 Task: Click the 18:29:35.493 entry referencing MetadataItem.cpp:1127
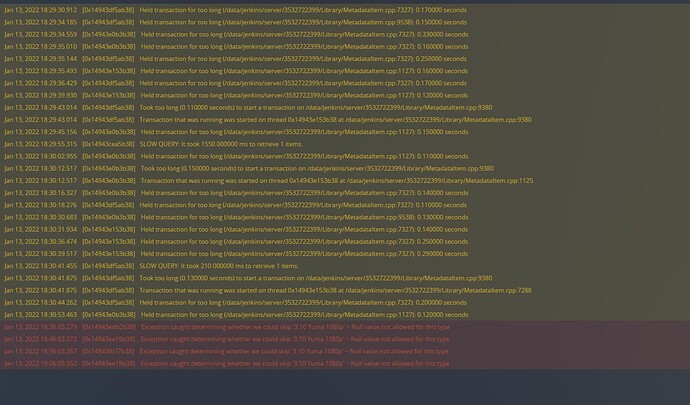coord(345,71)
